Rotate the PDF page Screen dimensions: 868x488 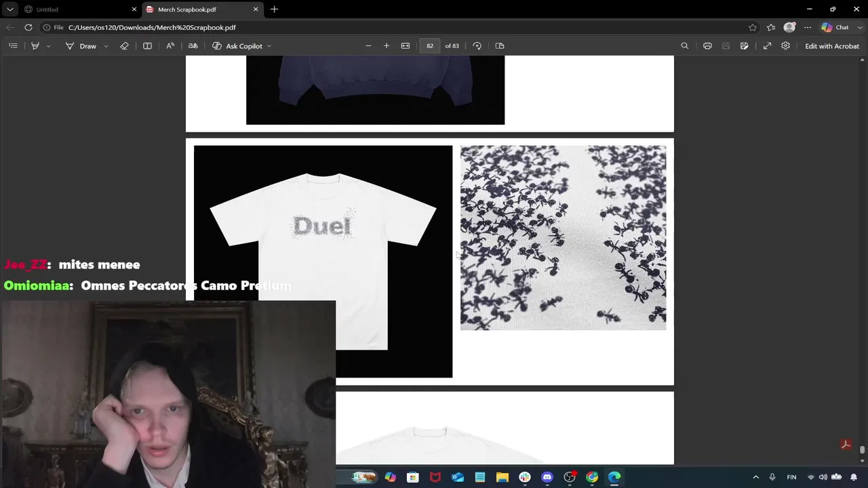[477, 46]
